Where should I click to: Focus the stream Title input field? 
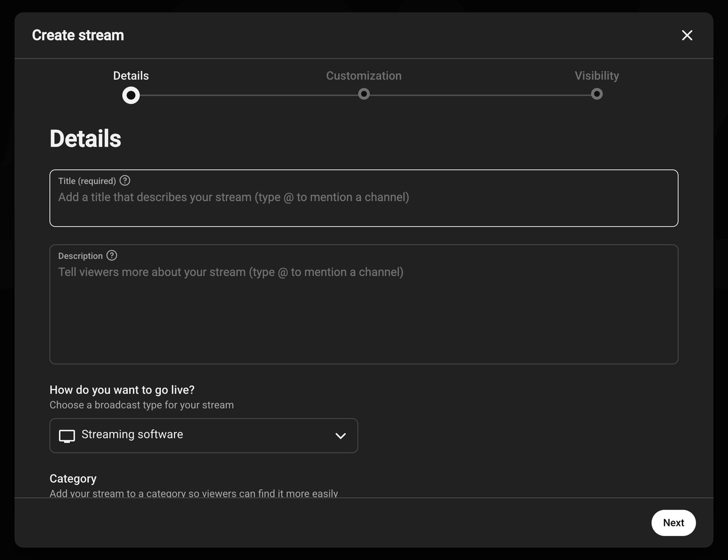[364, 198]
